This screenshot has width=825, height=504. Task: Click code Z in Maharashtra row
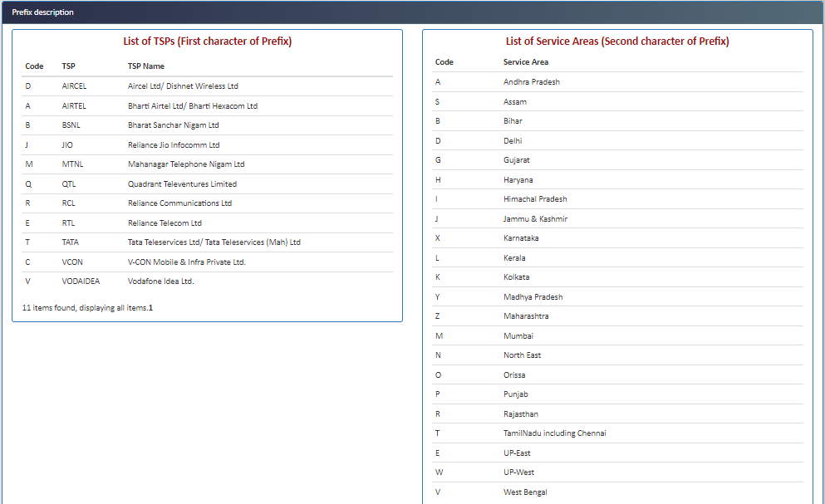(x=437, y=316)
